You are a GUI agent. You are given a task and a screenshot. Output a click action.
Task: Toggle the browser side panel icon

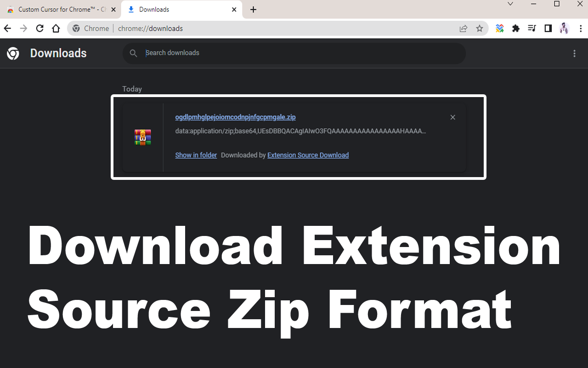pos(548,29)
